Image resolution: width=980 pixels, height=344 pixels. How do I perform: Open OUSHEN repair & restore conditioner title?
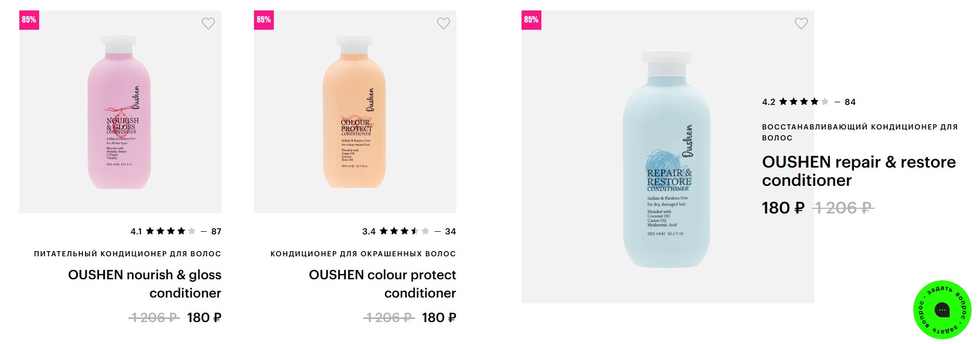(x=858, y=171)
